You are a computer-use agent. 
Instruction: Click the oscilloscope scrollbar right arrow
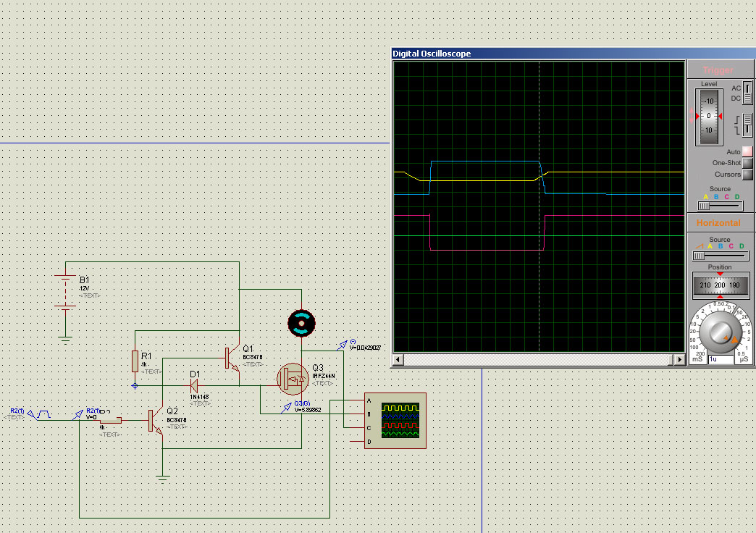(679, 360)
